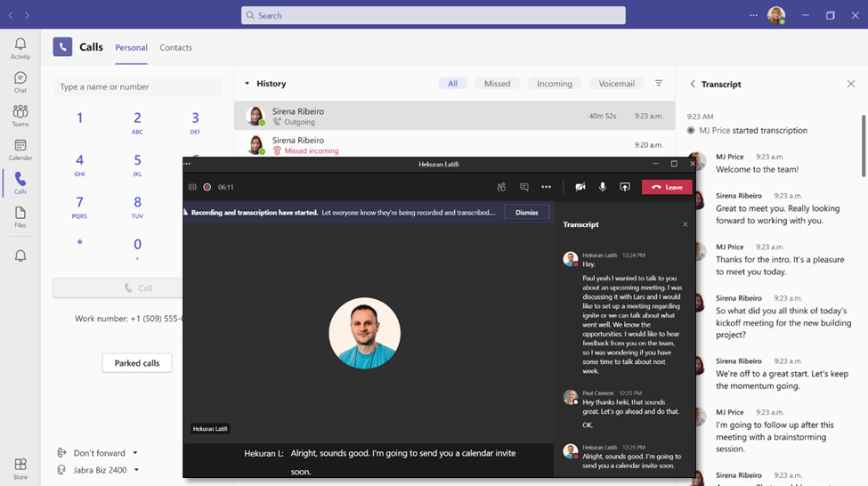Toggle the microphone in the call
This screenshot has width=868, height=486.
click(x=603, y=187)
